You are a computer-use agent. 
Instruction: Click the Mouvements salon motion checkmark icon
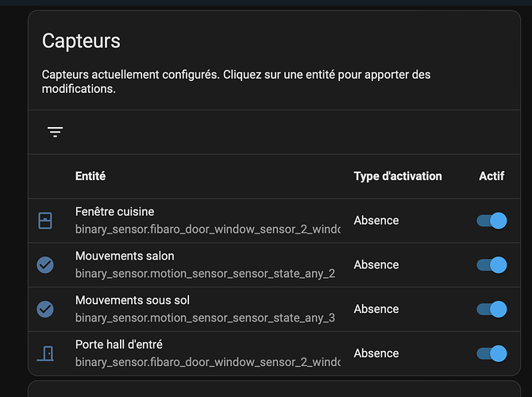(45, 265)
